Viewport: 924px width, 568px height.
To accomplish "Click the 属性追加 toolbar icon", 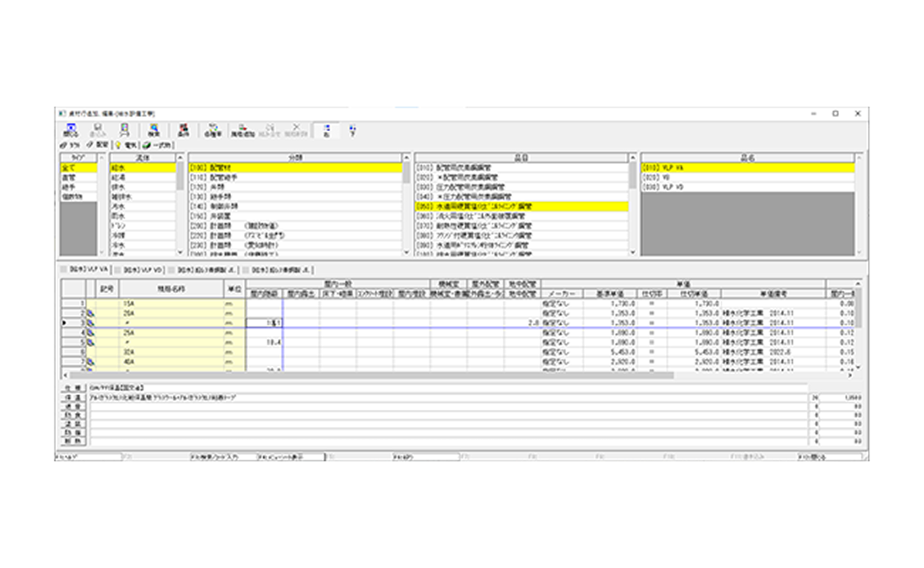I will coord(242,130).
